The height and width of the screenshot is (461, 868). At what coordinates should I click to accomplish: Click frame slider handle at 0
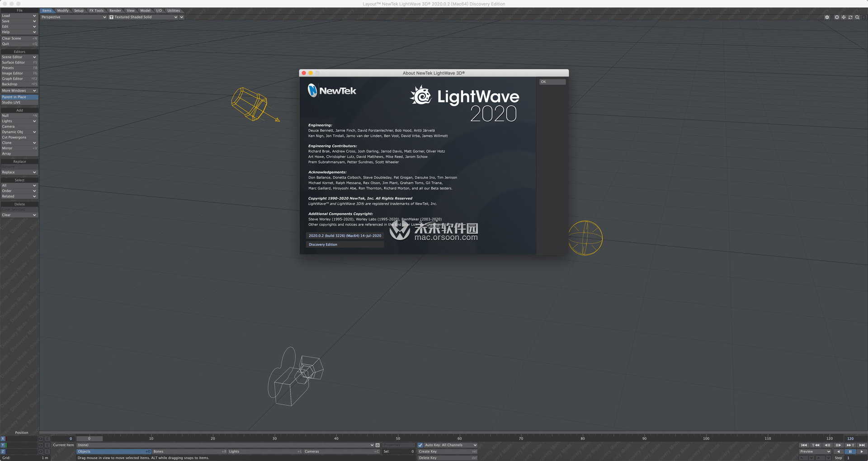click(x=90, y=438)
